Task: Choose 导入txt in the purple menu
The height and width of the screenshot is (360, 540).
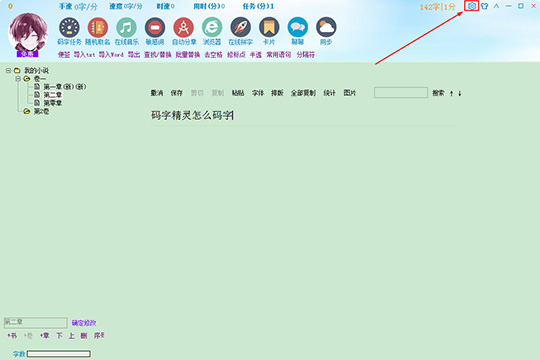Action: coord(84,55)
